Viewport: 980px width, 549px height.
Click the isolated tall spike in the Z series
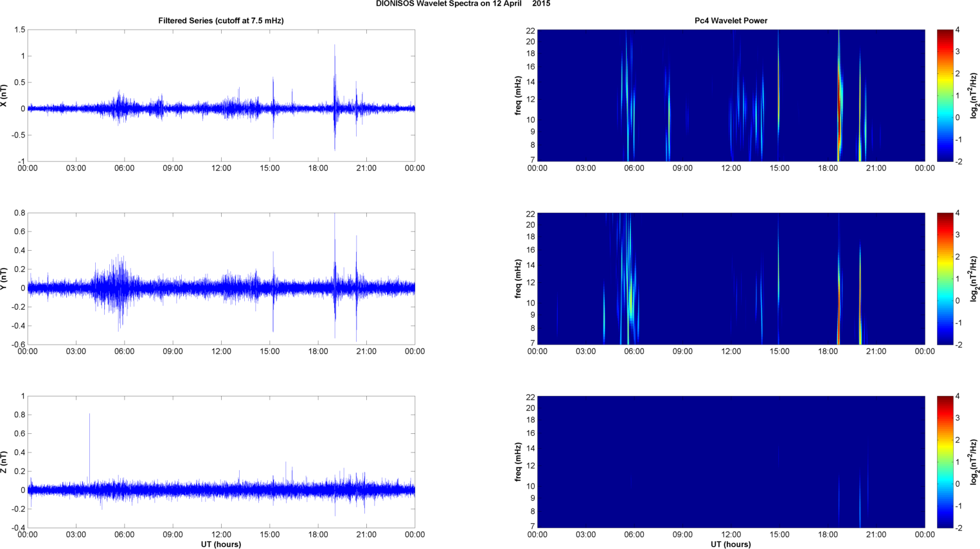click(89, 450)
